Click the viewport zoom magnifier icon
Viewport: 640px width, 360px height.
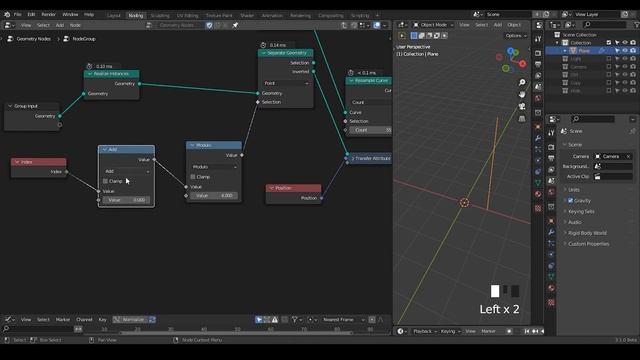(522, 82)
